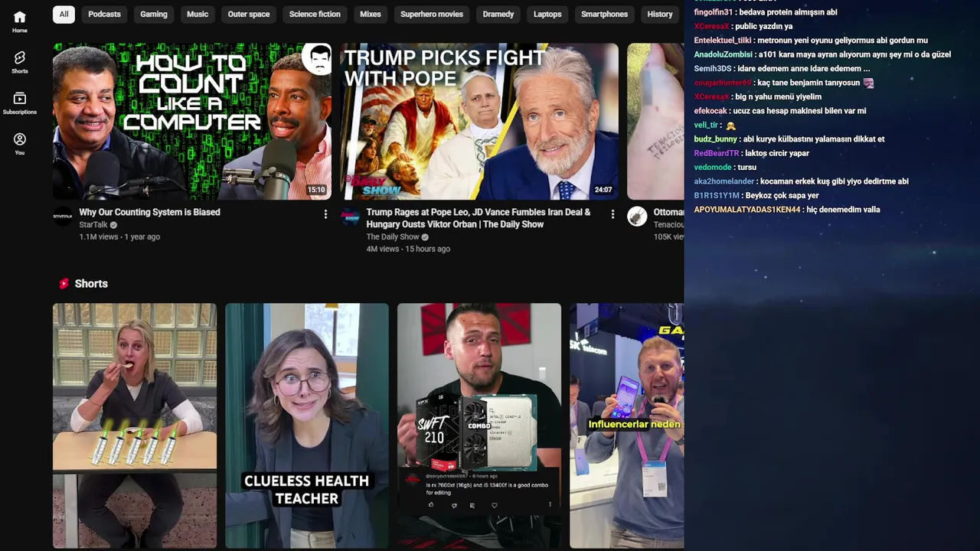The height and width of the screenshot is (551, 980).
Task: Click the 24:07 duration badge
Action: click(x=603, y=190)
